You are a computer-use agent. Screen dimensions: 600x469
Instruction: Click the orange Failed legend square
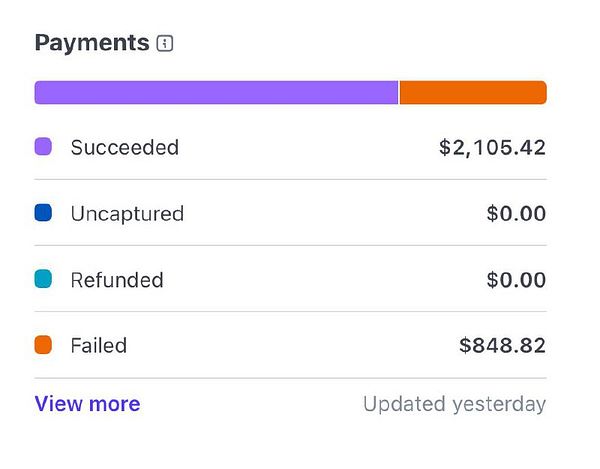(x=43, y=346)
